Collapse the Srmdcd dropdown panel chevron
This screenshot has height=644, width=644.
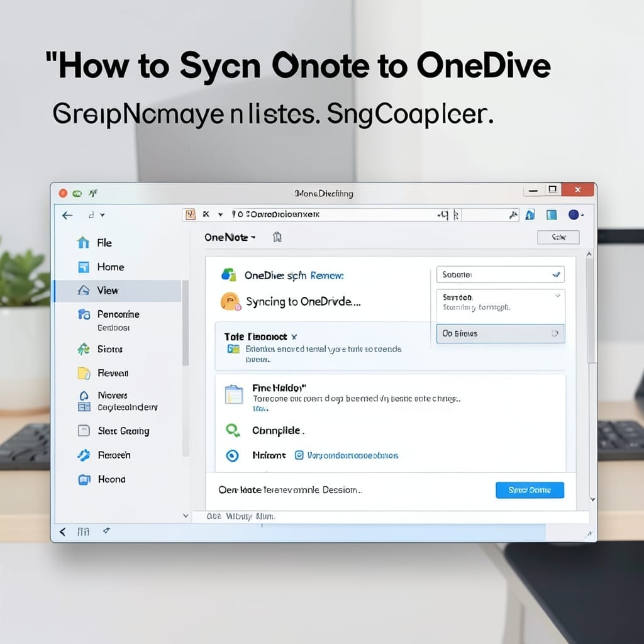coord(557,296)
